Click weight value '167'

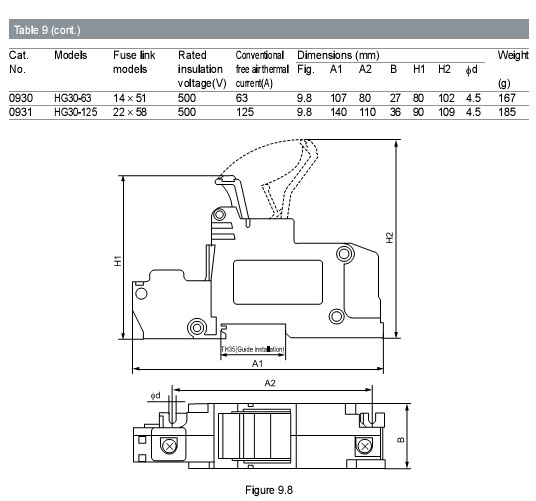(507, 98)
